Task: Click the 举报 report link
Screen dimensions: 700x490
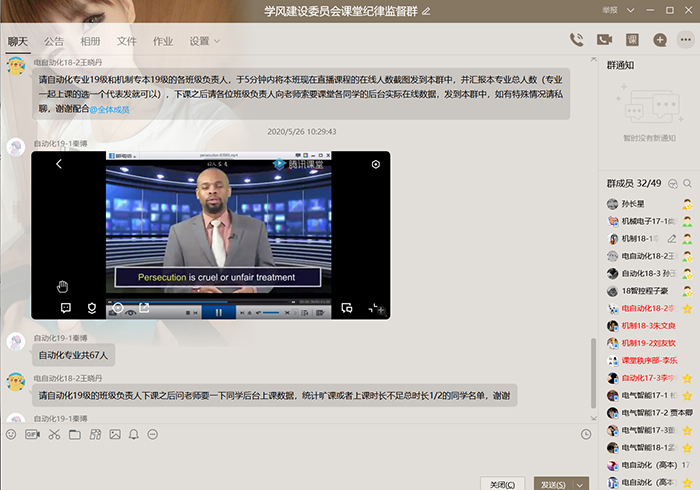Action: [609, 10]
